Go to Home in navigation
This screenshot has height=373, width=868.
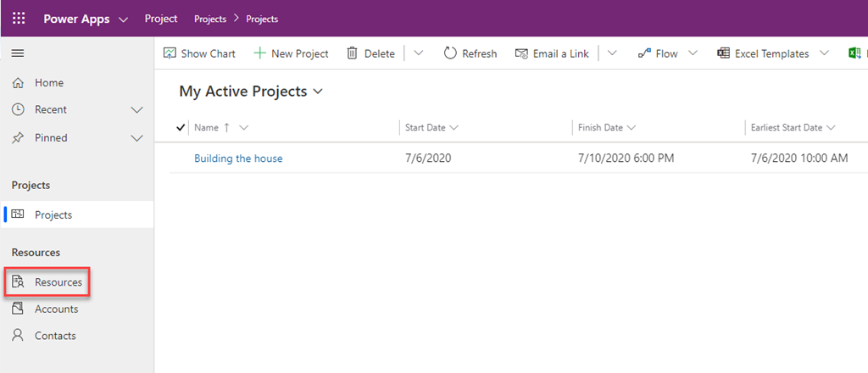tap(49, 83)
